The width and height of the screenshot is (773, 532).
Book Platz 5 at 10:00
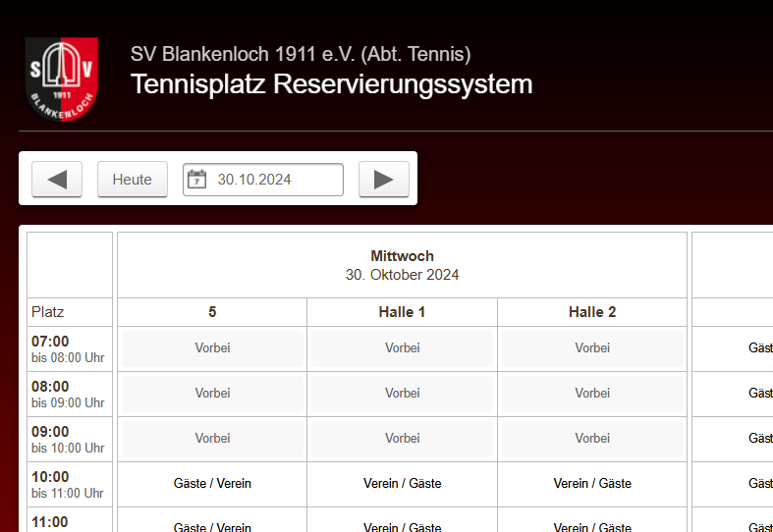(x=212, y=484)
